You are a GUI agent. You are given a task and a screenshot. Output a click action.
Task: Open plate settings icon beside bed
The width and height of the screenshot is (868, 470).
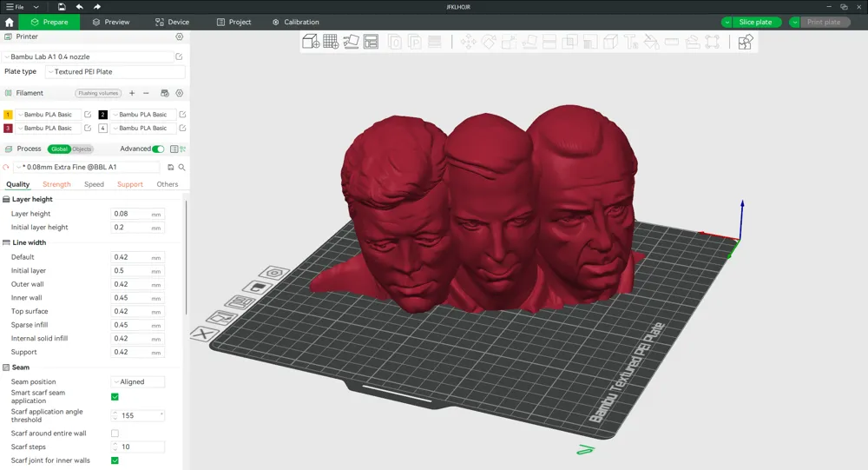tap(274, 273)
